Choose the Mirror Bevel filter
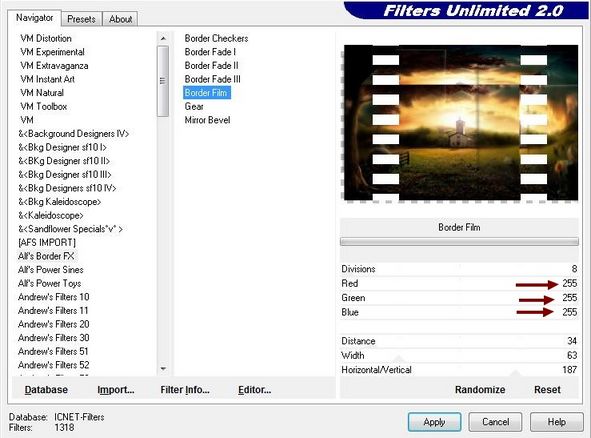Viewport: 591px width, 438px height. [207, 120]
